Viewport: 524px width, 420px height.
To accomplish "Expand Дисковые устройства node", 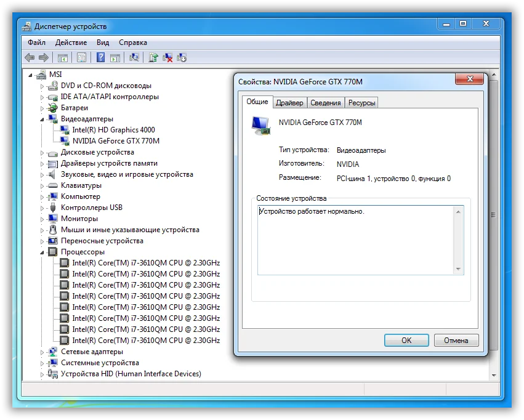I will click(42, 153).
